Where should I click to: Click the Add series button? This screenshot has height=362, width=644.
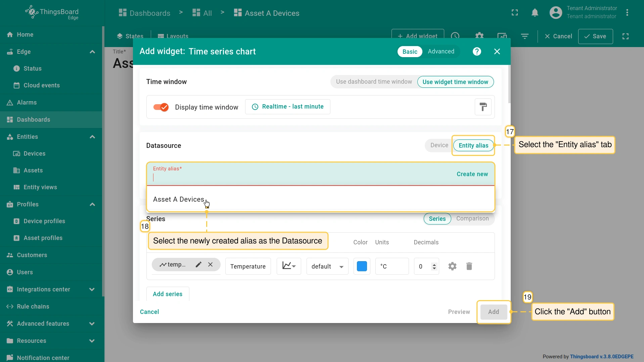click(x=168, y=294)
